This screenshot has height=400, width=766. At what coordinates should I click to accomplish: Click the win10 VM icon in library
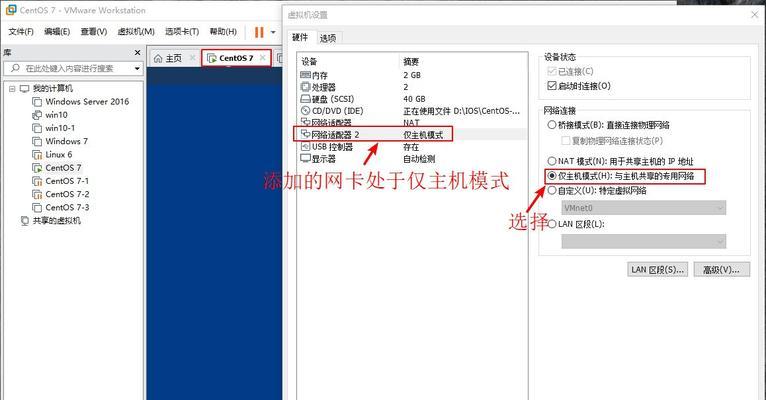click(37, 115)
